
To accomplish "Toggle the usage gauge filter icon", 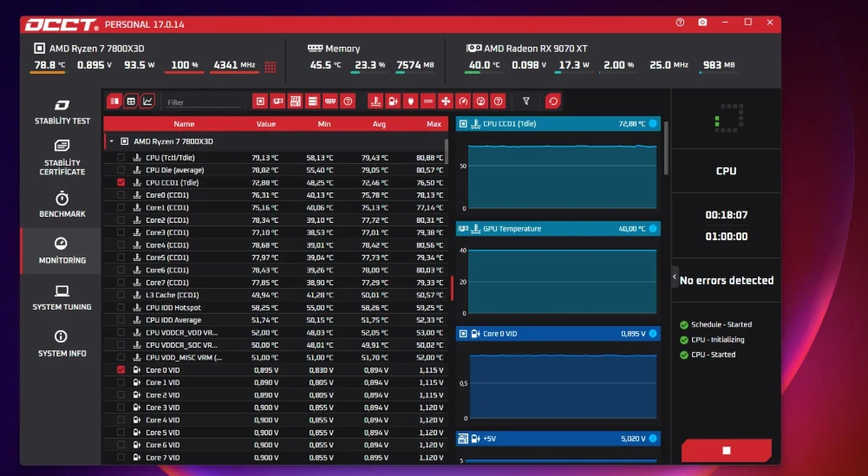I will (480, 101).
